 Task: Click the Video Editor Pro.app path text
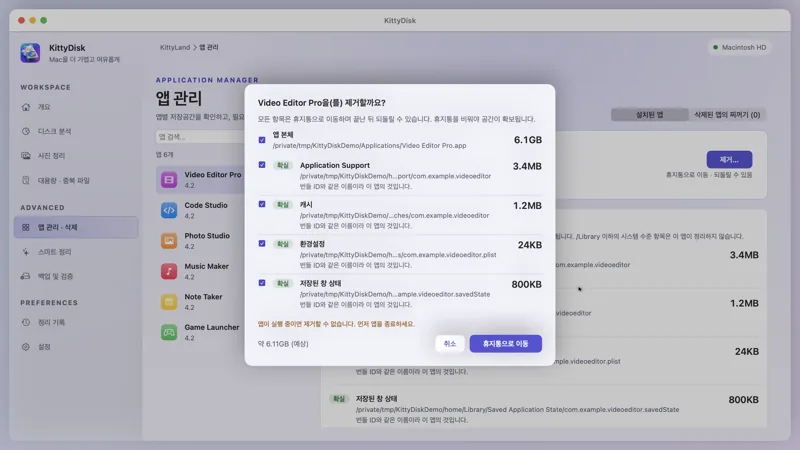[x=369, y=146]
